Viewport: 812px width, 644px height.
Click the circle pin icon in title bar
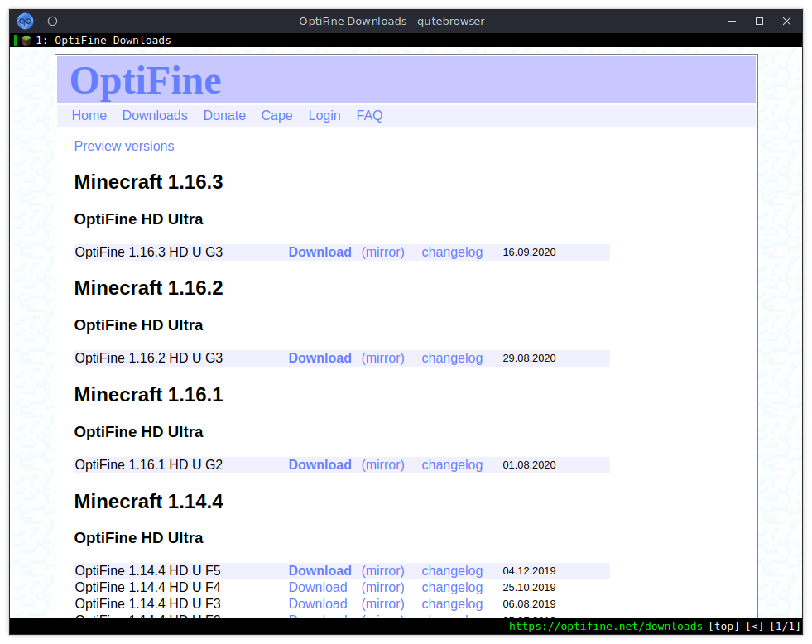tap(53, 21)
